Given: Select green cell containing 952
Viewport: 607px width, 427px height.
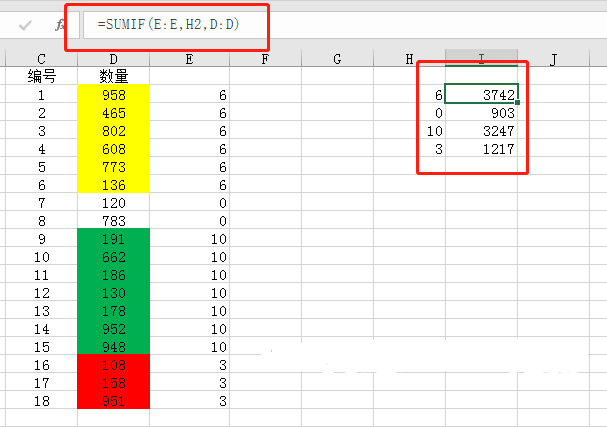Looking at the screenshot, I should click(113, 328).
